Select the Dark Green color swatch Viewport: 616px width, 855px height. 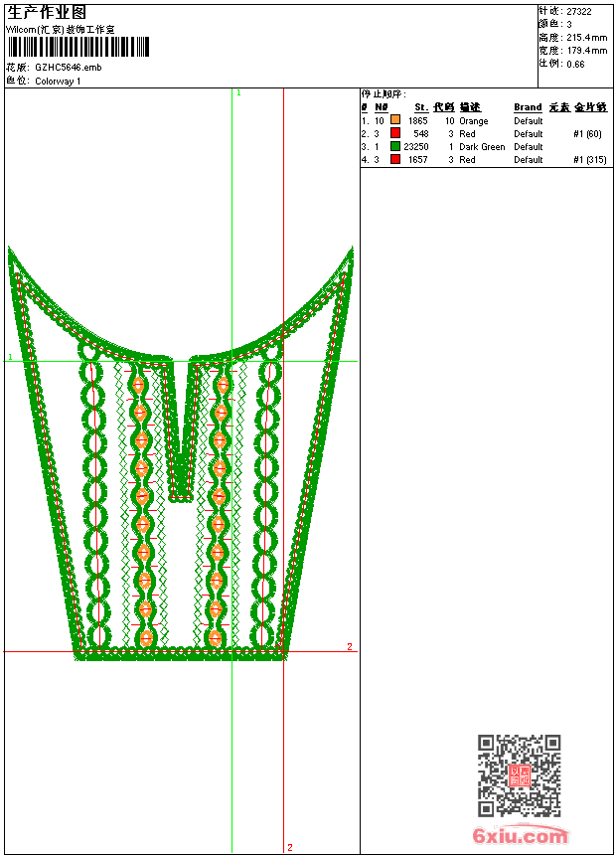click(395, 147)
